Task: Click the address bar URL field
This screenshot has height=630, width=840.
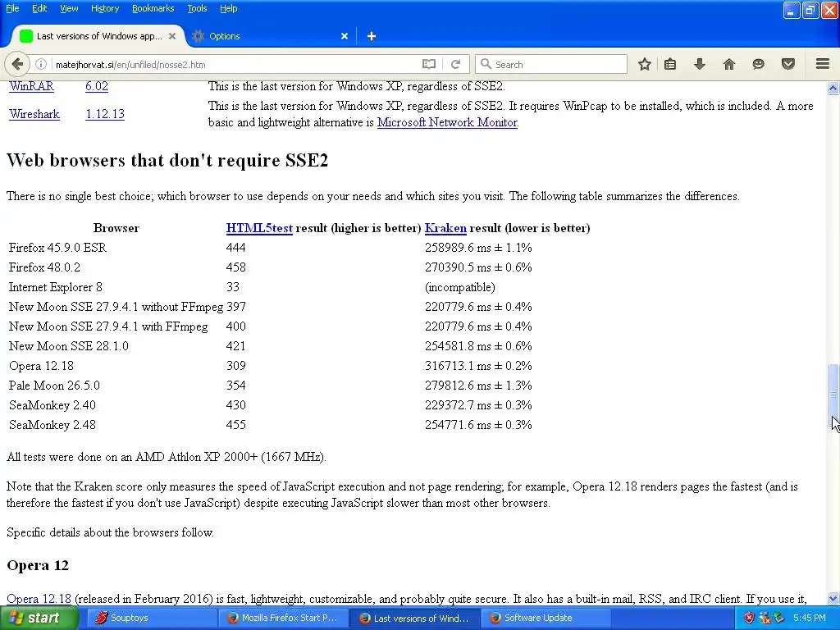Action: tap(235, 64)
